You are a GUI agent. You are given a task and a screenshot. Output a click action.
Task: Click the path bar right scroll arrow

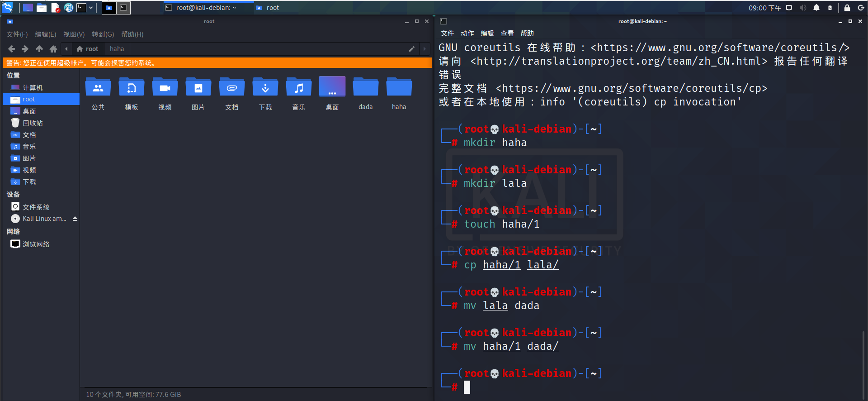coord(425,49)
